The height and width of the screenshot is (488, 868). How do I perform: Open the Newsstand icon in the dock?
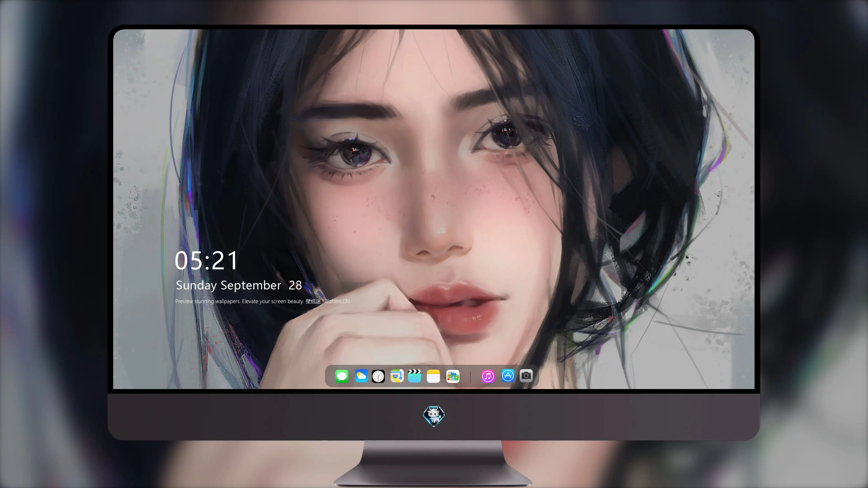point(453,376)
